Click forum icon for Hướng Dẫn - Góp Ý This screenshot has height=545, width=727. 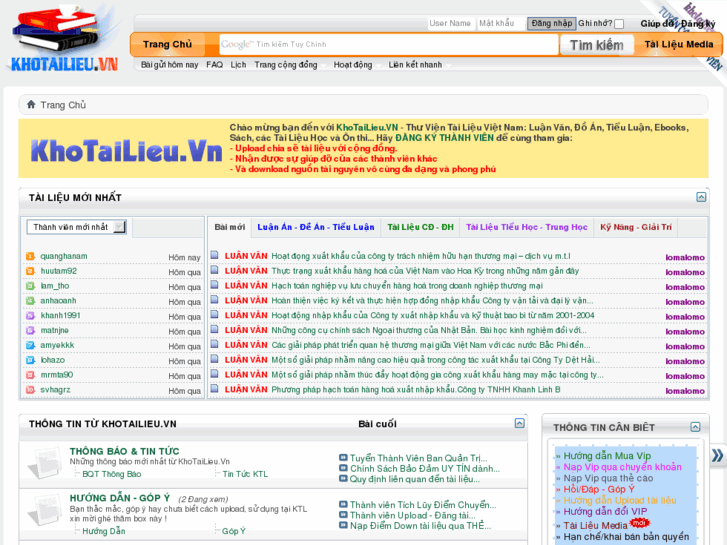(x=45, y=509)
